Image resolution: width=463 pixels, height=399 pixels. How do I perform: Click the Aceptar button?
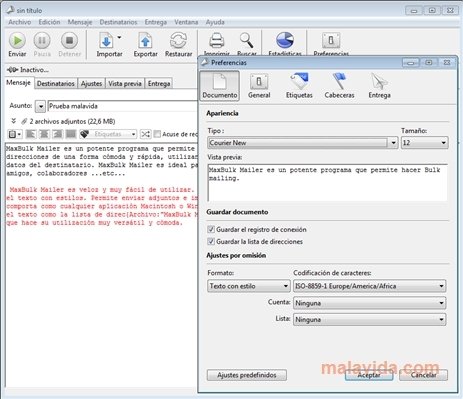tap(369, 375)
